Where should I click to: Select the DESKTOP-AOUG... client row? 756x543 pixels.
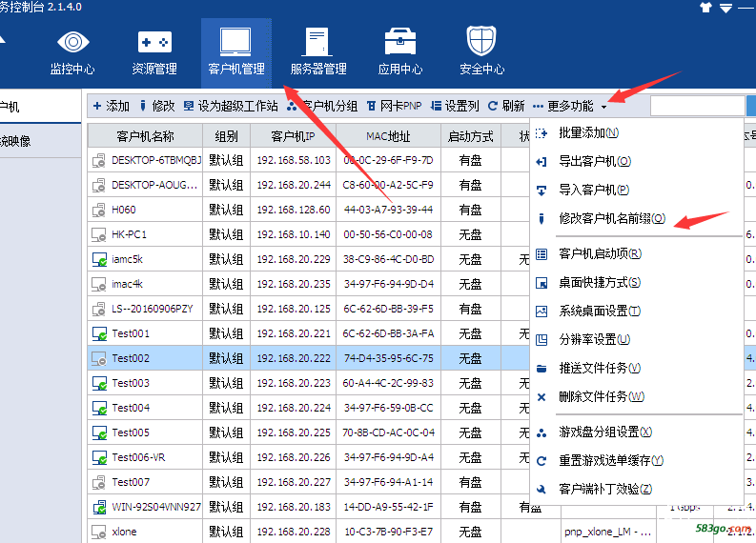tap(309, 185)
